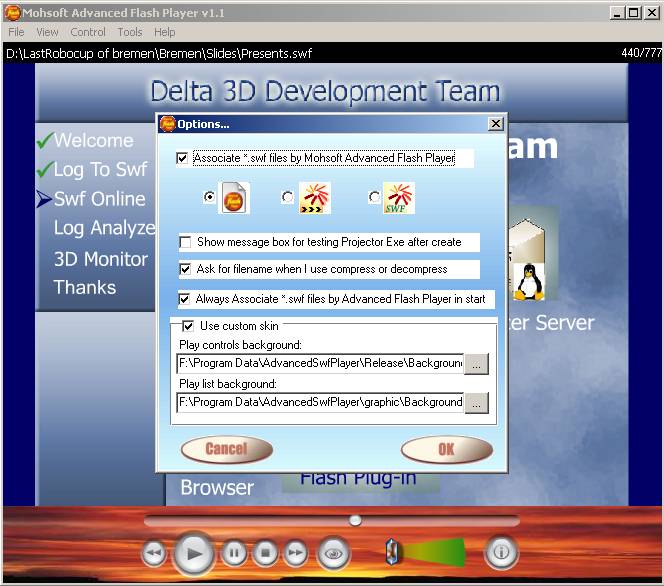Viewport: 664px width, 586px height.
Task: Click the Options dialog title icon
Action: [168, 124]
